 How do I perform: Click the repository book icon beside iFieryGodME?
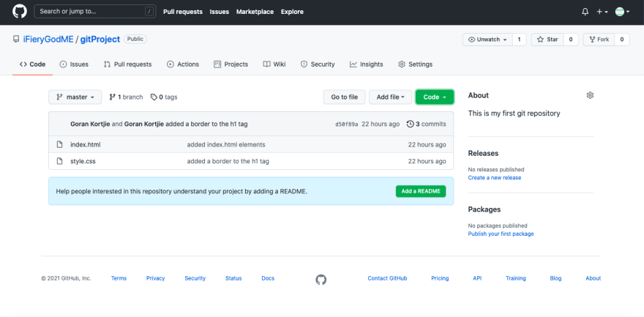tap(16, 40)
